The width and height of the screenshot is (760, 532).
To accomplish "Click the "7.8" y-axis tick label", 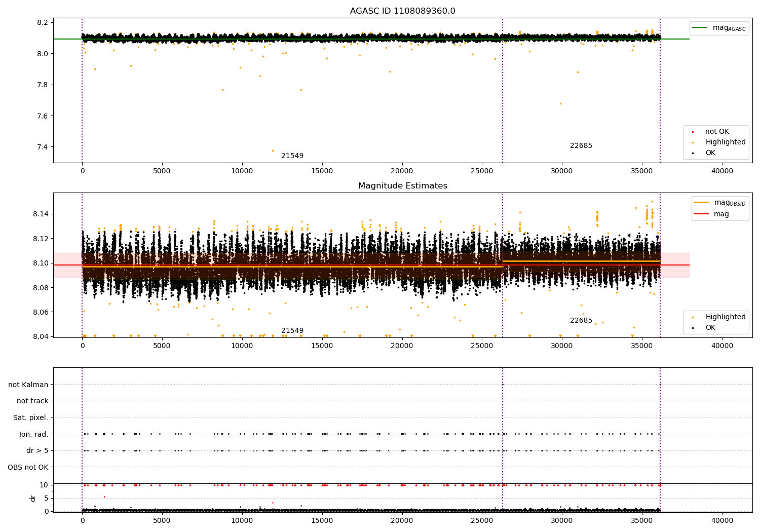I will 43,85.
